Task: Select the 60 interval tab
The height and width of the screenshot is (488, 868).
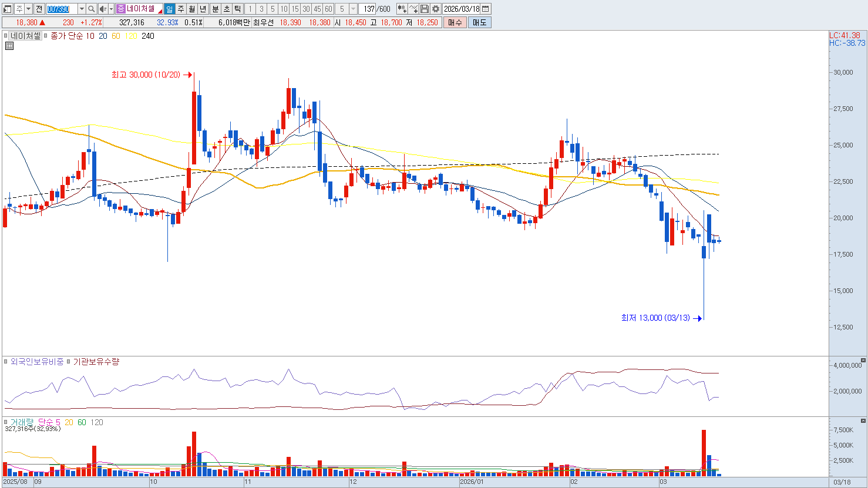Action: (x=328, y=9)
